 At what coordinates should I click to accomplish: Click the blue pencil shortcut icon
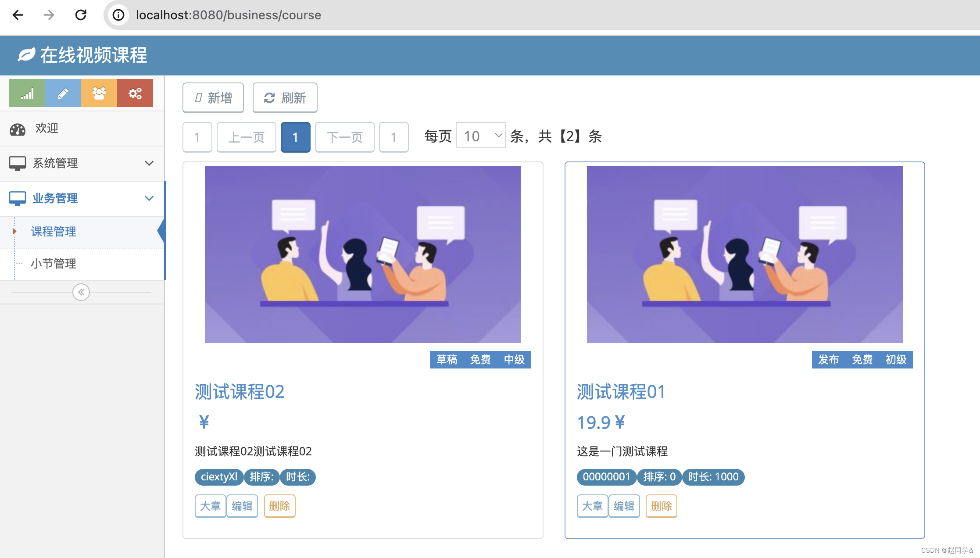[x=63, y=93]
